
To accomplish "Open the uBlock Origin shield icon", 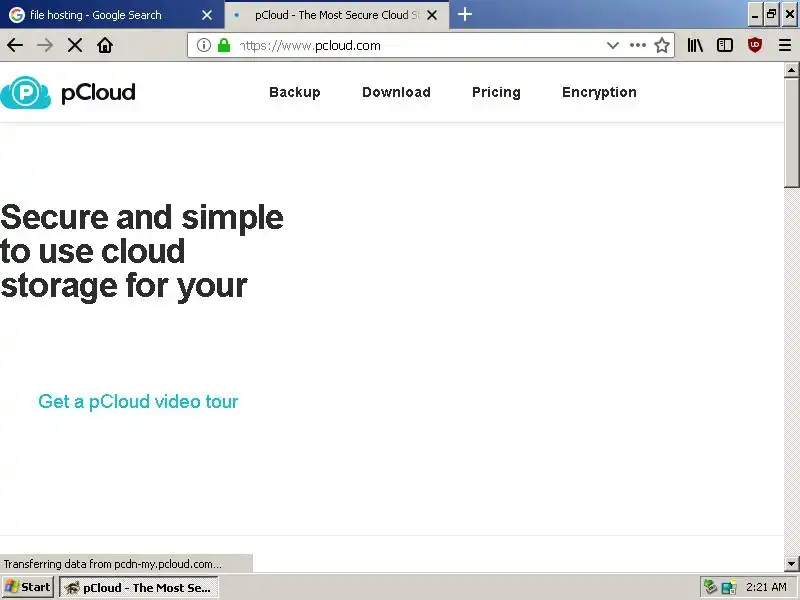I will [755, 45].
